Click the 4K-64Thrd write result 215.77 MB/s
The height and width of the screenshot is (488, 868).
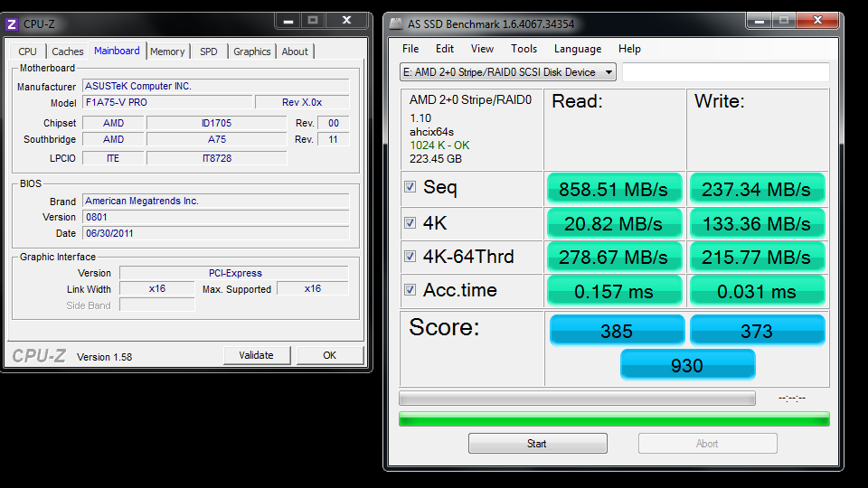tap(757, 258)
